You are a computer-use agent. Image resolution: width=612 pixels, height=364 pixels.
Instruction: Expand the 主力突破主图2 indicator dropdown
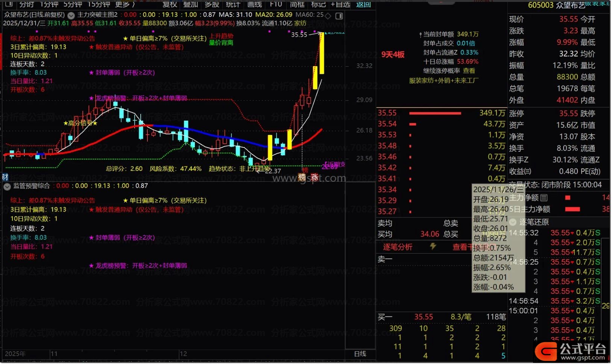click(x=71, y=15)
